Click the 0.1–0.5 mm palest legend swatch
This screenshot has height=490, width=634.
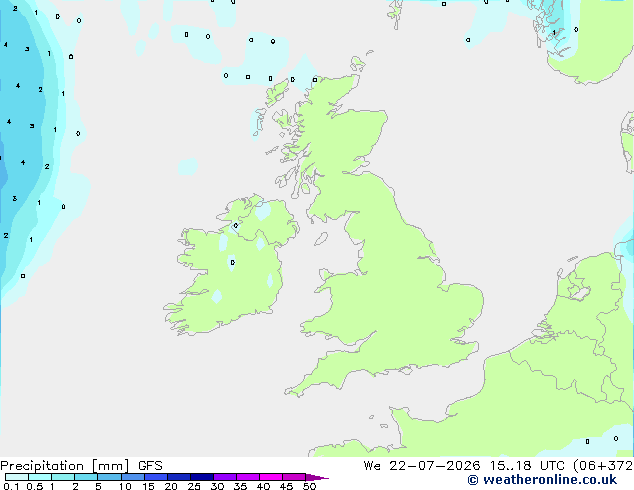coord(17,477)
